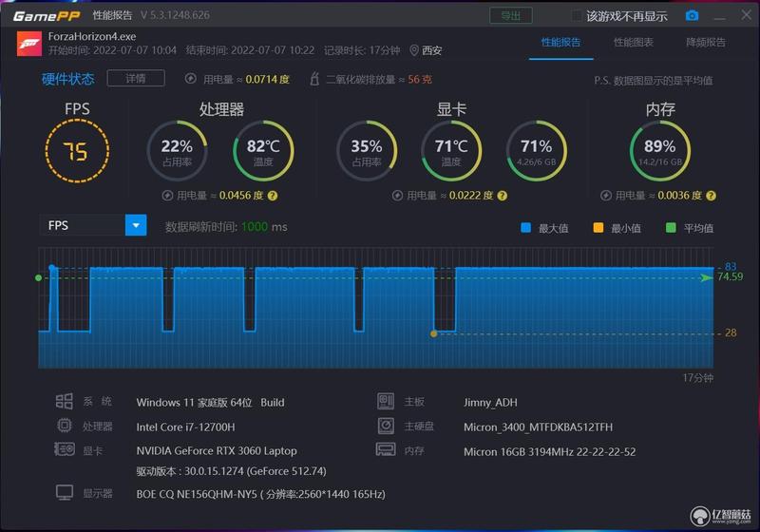760x532 pixels.
Task: Click the Micron_3400_MTFDKBA512TFH disk text
Action: (x=538, y=427)
